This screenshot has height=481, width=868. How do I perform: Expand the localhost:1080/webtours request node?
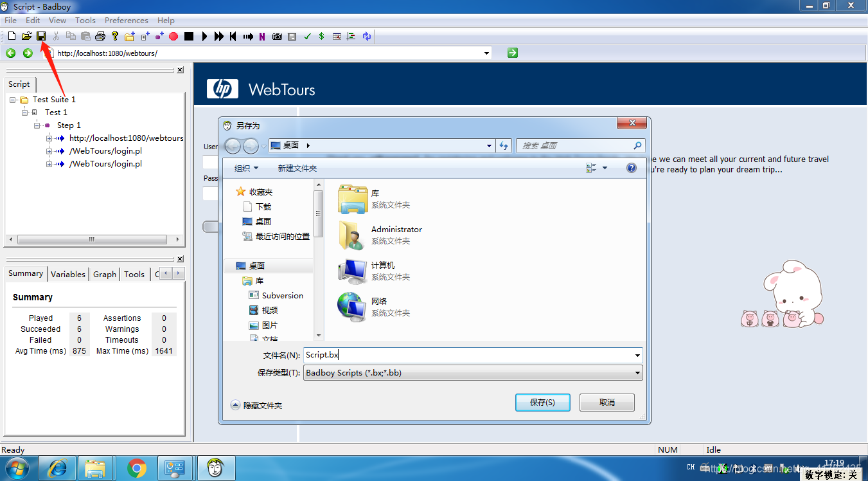pyautogui.click(x=49, y=138)
